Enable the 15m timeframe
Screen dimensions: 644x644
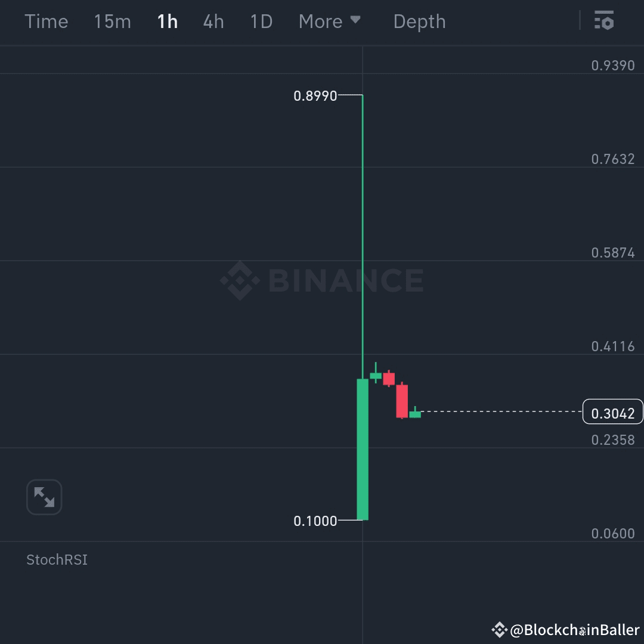pyautogui.click(x=112, y=21)
